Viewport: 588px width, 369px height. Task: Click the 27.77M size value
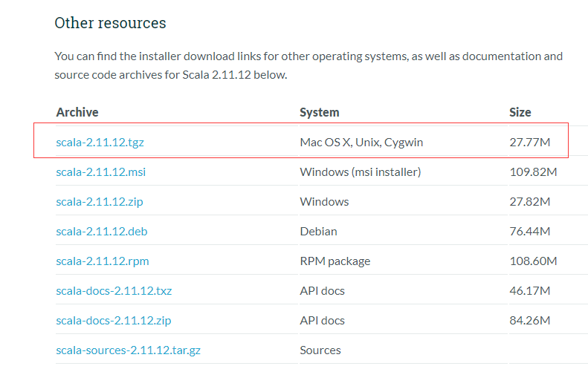[529, 142]
